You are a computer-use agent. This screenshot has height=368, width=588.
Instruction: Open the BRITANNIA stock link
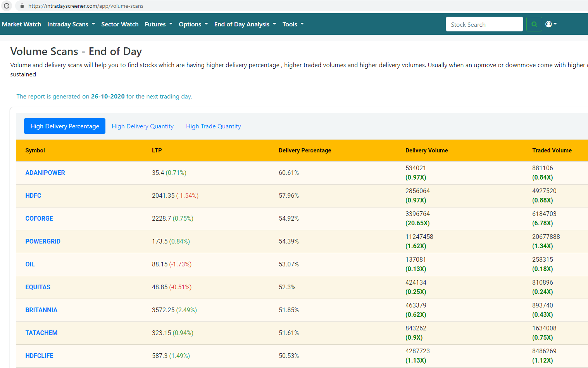[41, 310]
